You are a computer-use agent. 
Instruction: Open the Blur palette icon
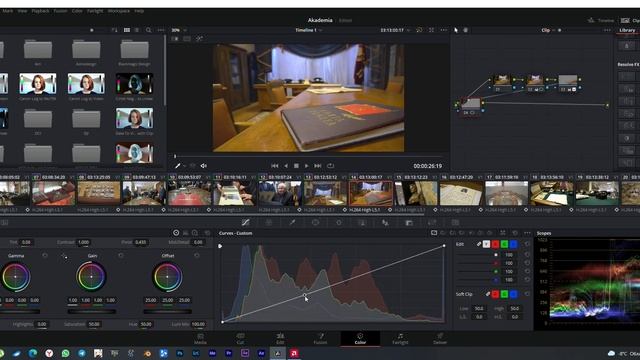coord(385,222)
